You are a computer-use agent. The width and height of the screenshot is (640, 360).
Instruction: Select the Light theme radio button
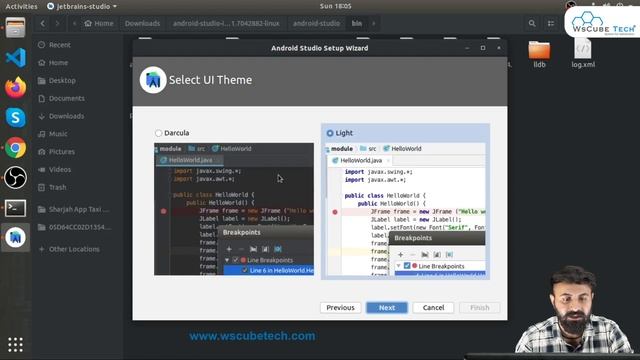tap(330, 133)
